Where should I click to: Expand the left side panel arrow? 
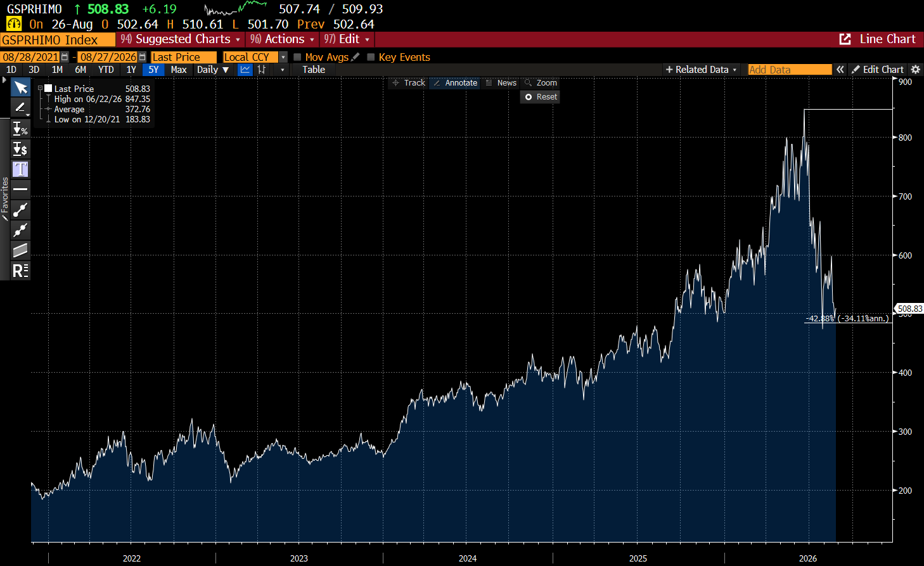tap(4, 80)
